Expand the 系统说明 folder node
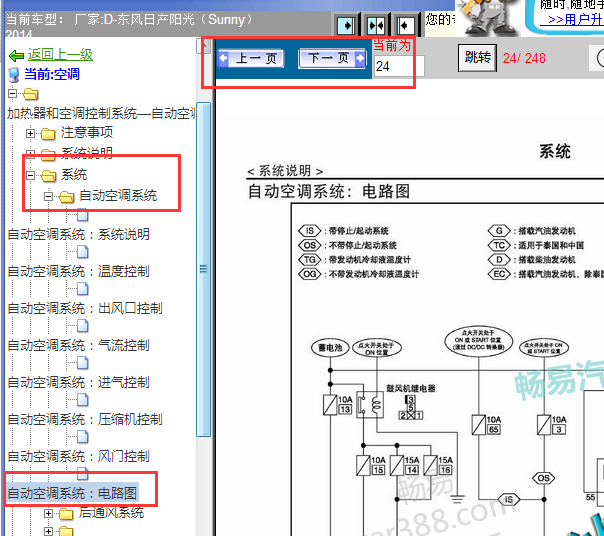This screenshot has width=604, height=536. pos(30,155)
